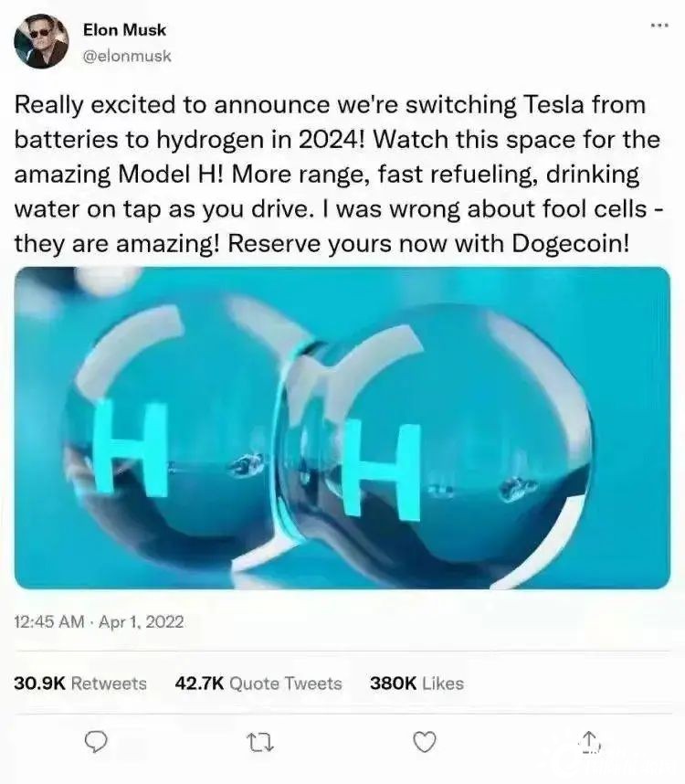Open the share tweet icon

(x=590, y=741)
